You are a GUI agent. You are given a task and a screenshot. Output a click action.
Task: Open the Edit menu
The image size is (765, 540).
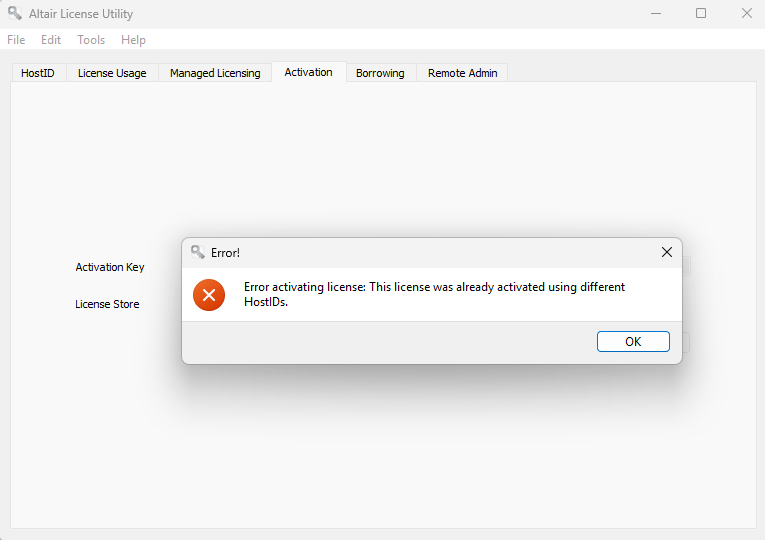point(51,40)
